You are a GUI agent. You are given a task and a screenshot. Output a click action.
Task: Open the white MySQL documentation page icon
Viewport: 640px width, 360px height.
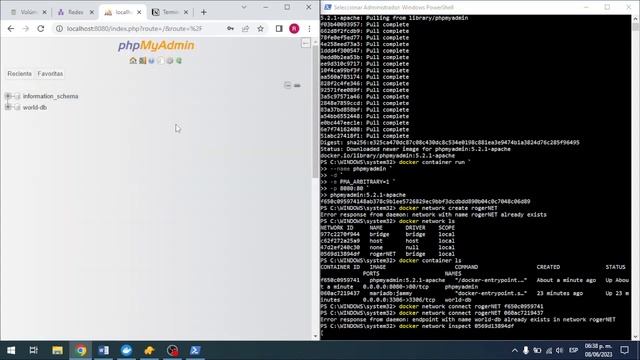coord(160,61)
